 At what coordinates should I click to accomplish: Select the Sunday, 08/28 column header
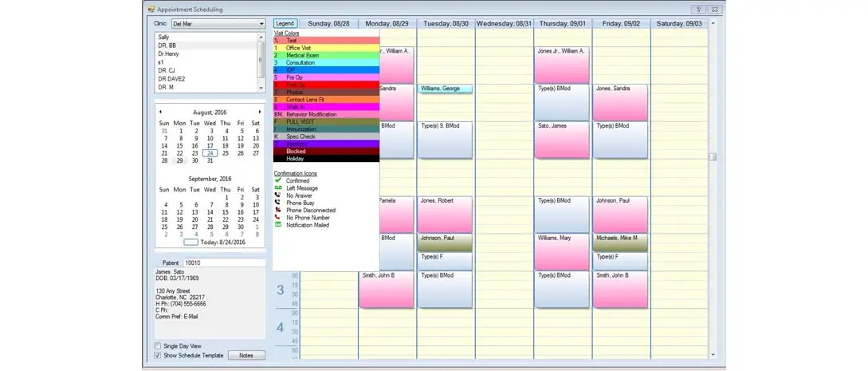329,24
